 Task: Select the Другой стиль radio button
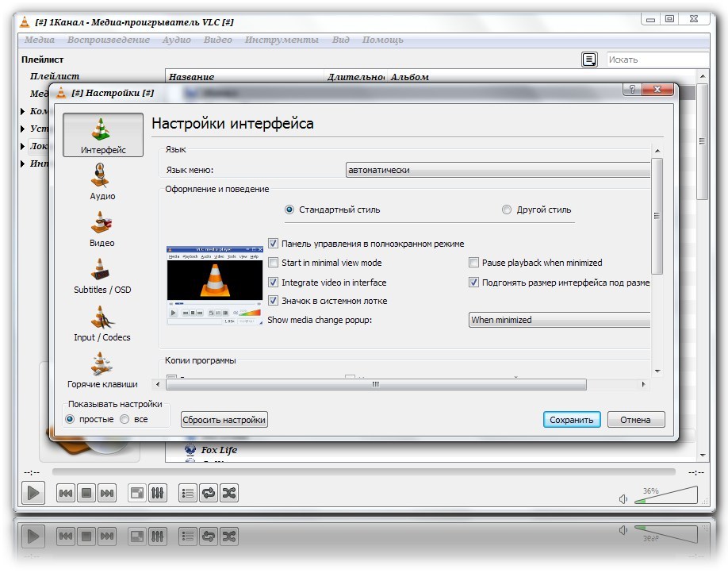[x=507, y=210]
